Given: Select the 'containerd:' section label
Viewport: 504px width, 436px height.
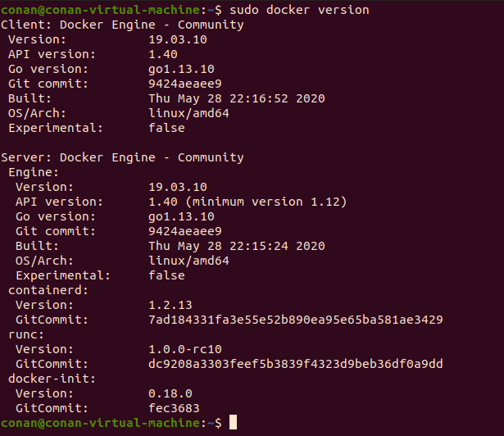Looking at the screenshot, I should tap(48, 290).
